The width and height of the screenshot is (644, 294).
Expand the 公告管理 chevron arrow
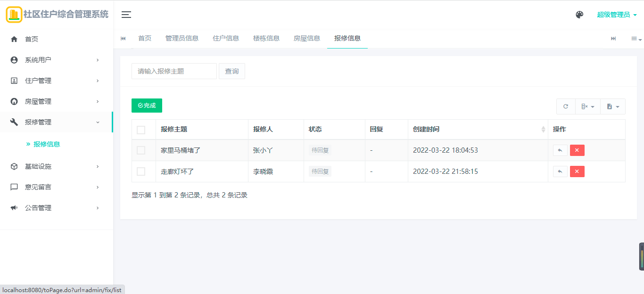pyautogui.click(x=98, y=208)
